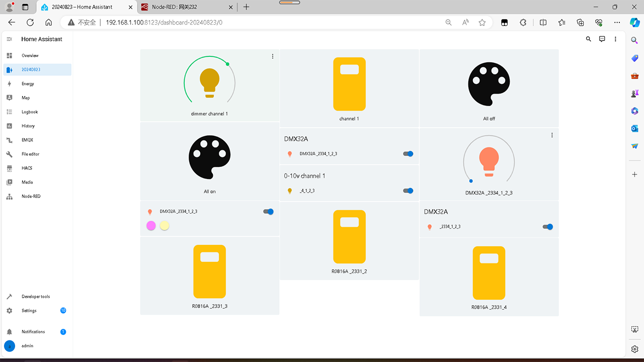Open Notifications bell icon
The image size is (644, 362).
9,332
